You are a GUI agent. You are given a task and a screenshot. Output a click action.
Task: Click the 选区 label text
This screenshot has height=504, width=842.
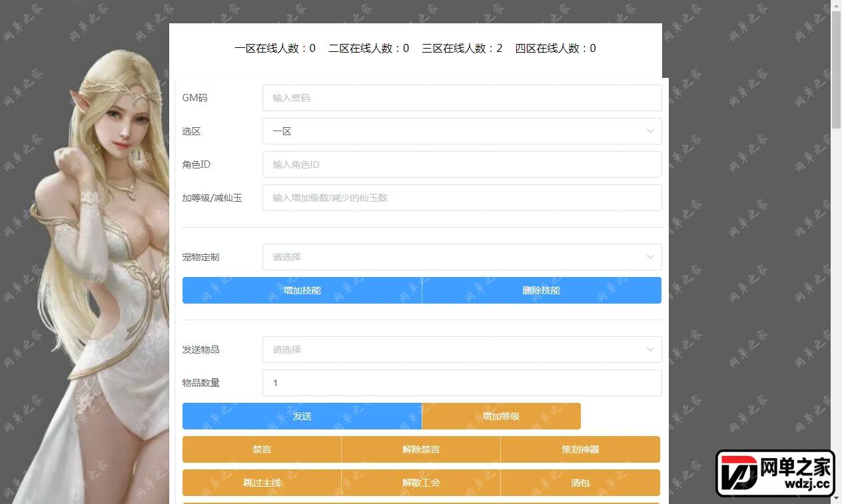tap(191, 131)
